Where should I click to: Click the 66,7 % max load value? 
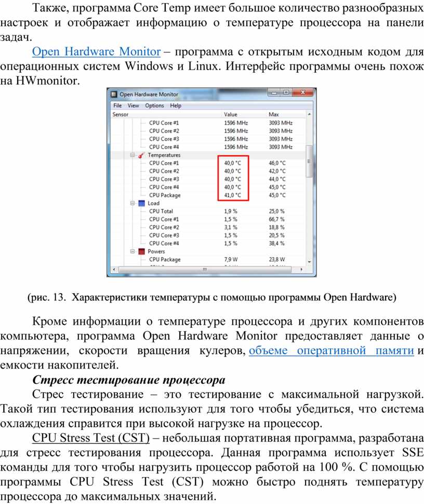[276, 219]
